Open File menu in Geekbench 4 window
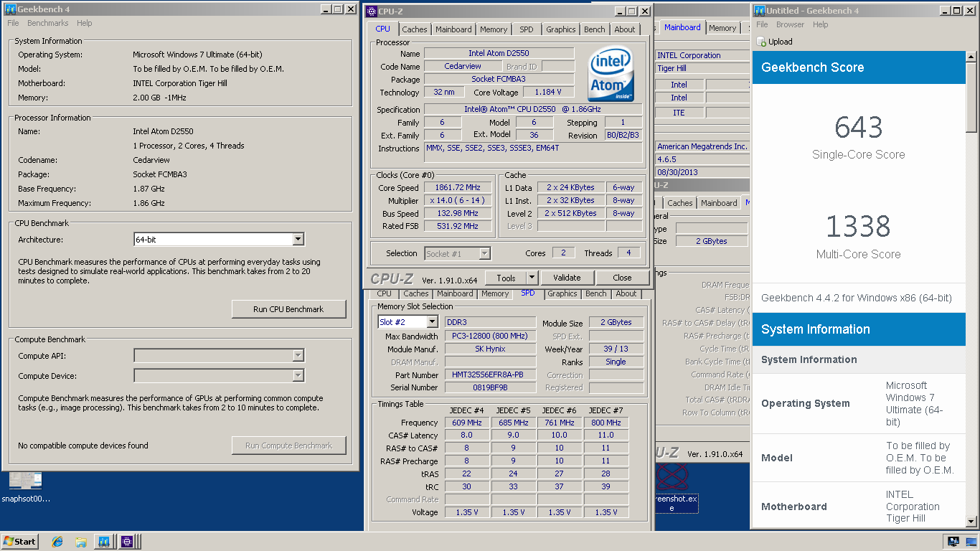Viewport: 980px width, 551px height. [13, 23]
